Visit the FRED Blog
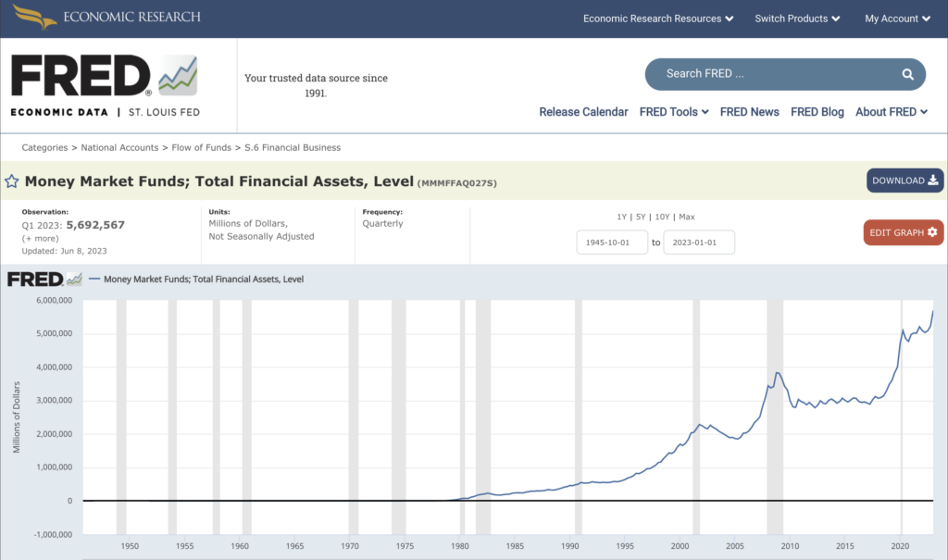The height and width of the screenshot is (560, 948). pos(817,112)
